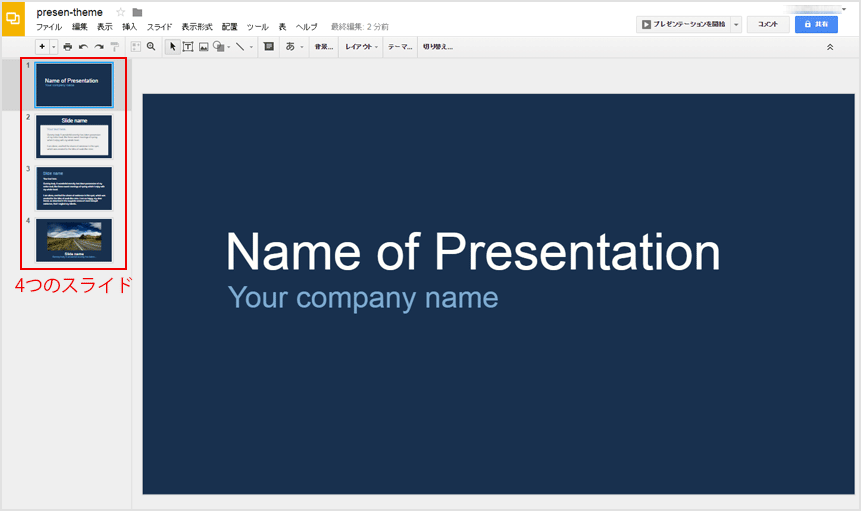Select the line tool
The width and height of the screenshot is (861, 511).
(x=241, y=47)
